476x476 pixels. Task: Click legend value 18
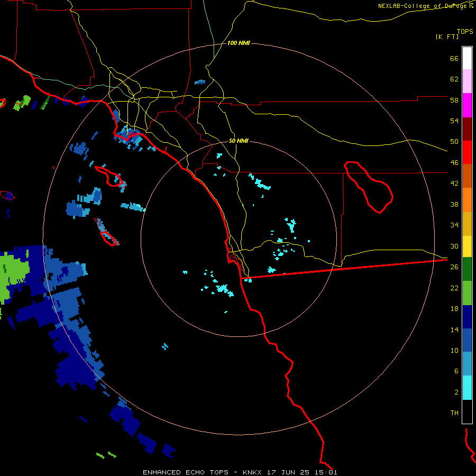click(x=454, y=309)
